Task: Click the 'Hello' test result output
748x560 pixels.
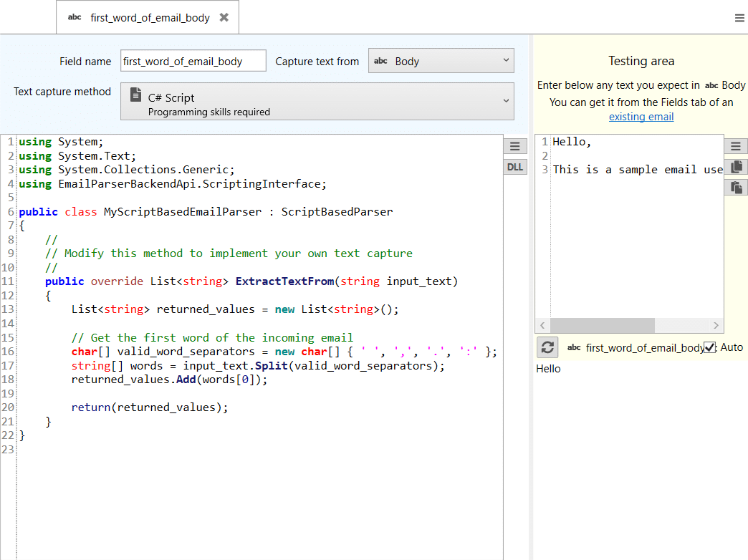Action: click(x=548, y=369)
